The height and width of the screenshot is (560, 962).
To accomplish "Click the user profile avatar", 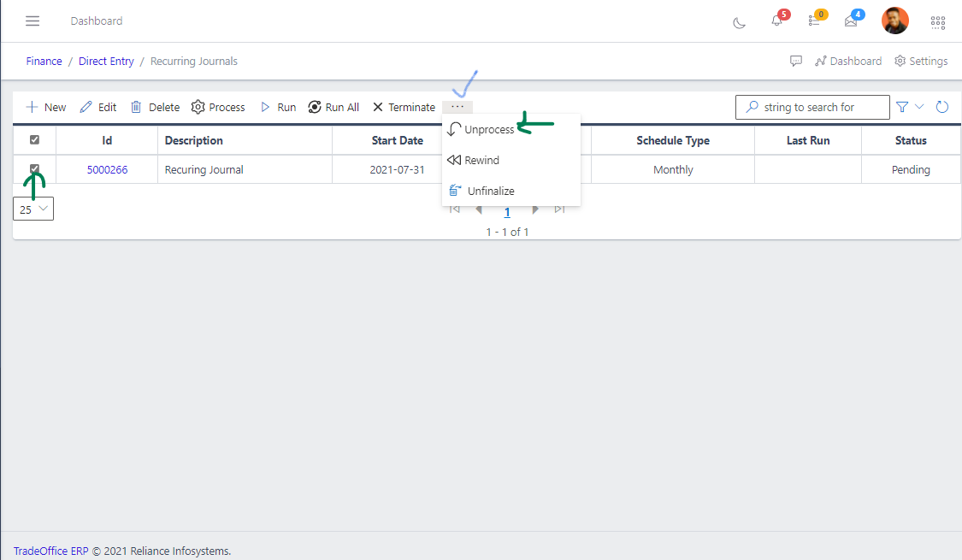I will tap(895, 21).
